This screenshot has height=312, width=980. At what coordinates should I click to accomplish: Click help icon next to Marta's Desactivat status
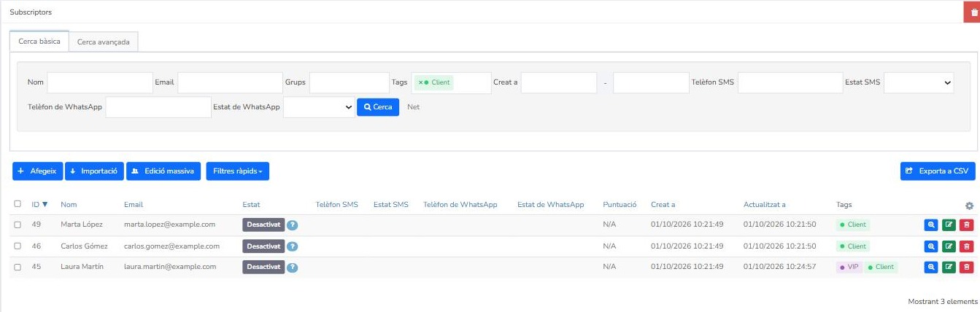coord(292,225)
